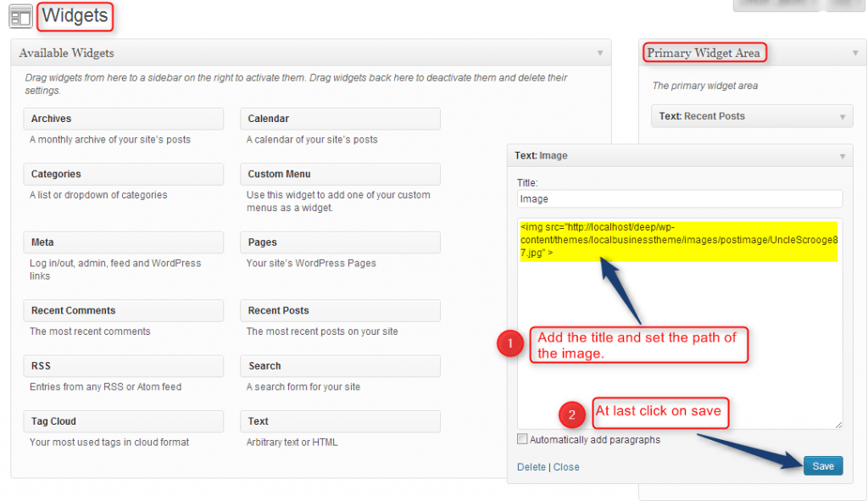
Task: Close the widget editor
Action: [566, 466]
